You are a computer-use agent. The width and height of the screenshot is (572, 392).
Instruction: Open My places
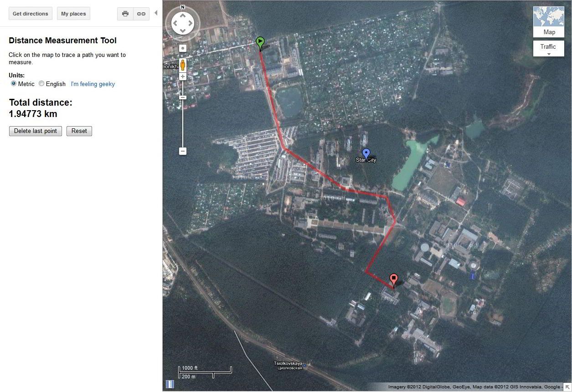pyautogui.click(x=73, y=14)
